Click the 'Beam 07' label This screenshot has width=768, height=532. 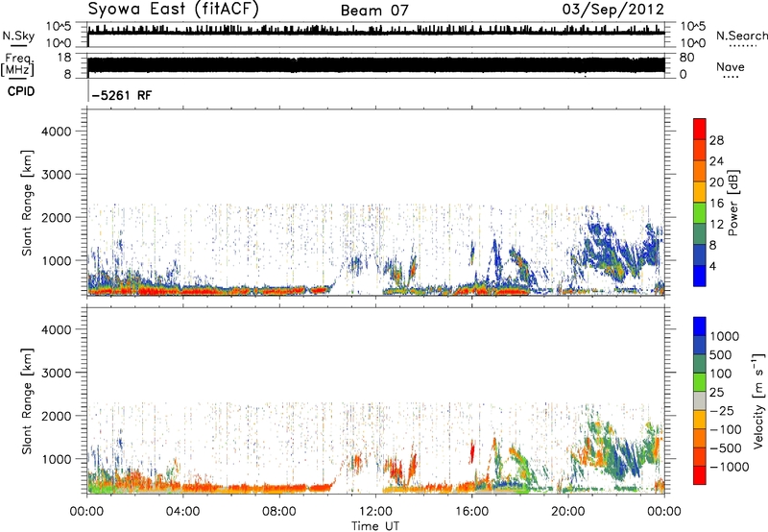[x=374, y=11]
